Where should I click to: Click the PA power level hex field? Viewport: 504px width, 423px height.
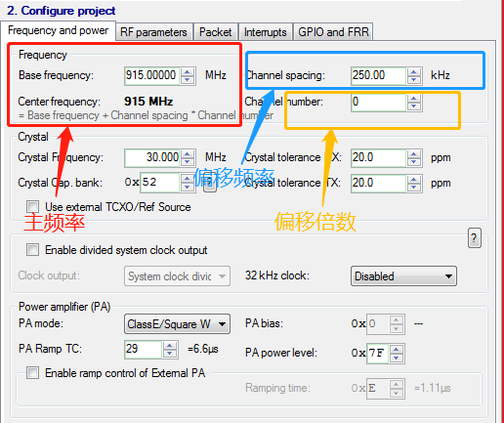click(x=378, y=353)
